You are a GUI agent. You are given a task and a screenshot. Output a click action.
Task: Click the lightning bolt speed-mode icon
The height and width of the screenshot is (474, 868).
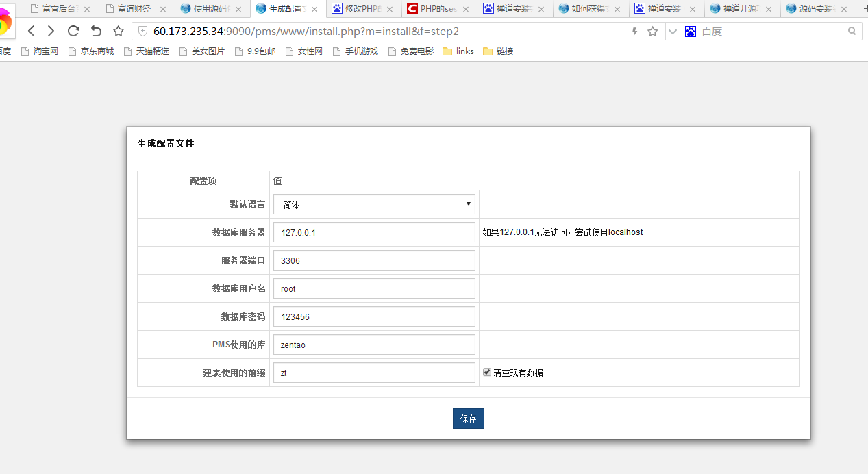click(x=634, y=31)
